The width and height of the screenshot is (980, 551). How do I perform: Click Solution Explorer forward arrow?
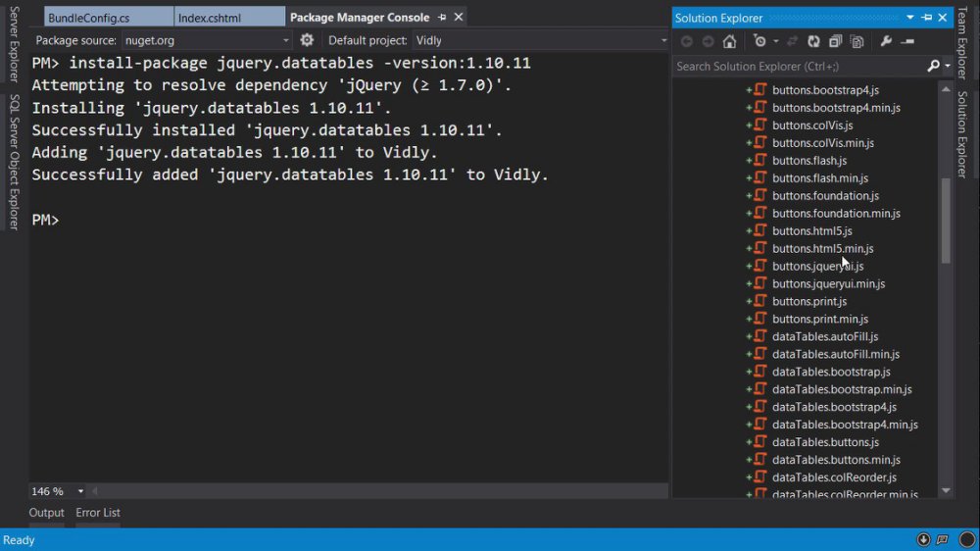point(709,41)
